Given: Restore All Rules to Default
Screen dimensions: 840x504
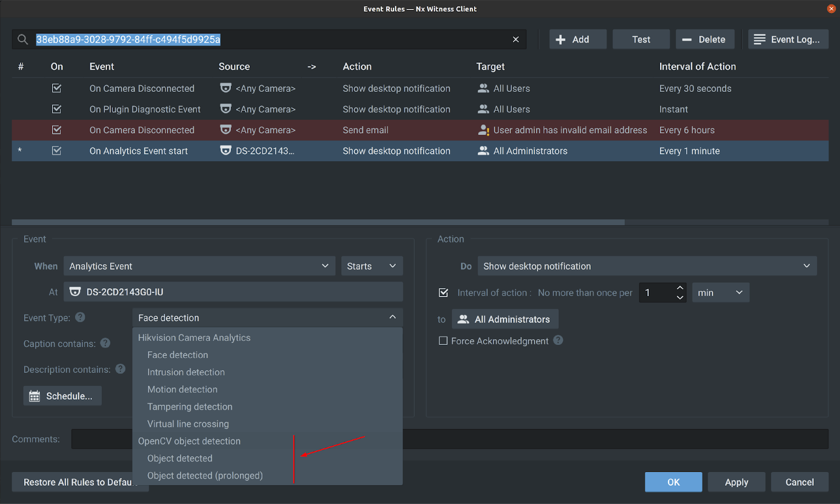Looking at the screenshot, I should click(x=80, y=482).
